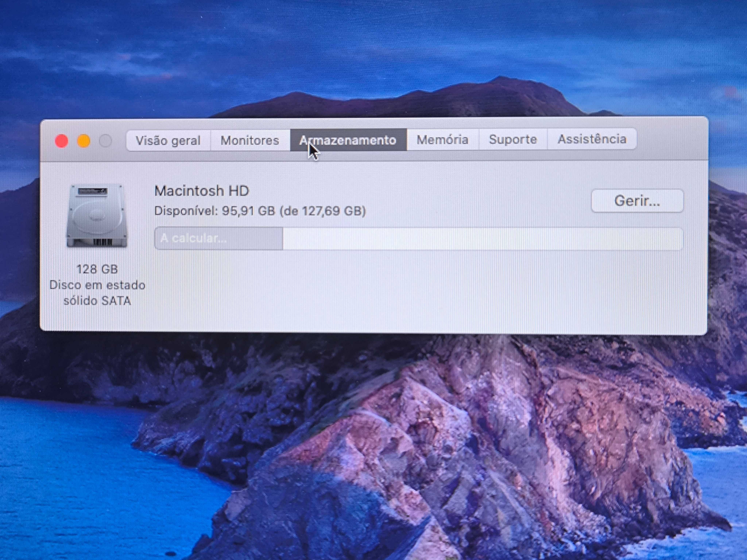Click the Gerir... button
The height and width of the screenshot is (560, 747).
tap(637, 201)
